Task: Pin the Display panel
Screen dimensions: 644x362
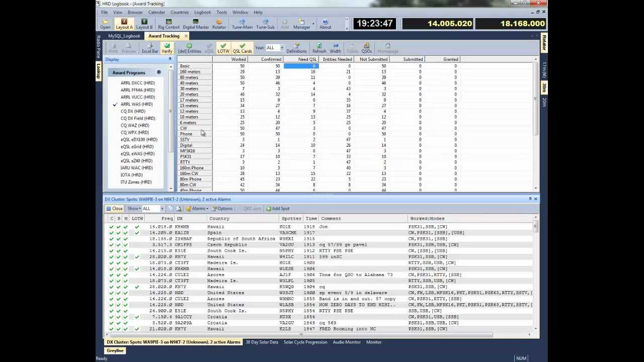Action: pos(170,59)
